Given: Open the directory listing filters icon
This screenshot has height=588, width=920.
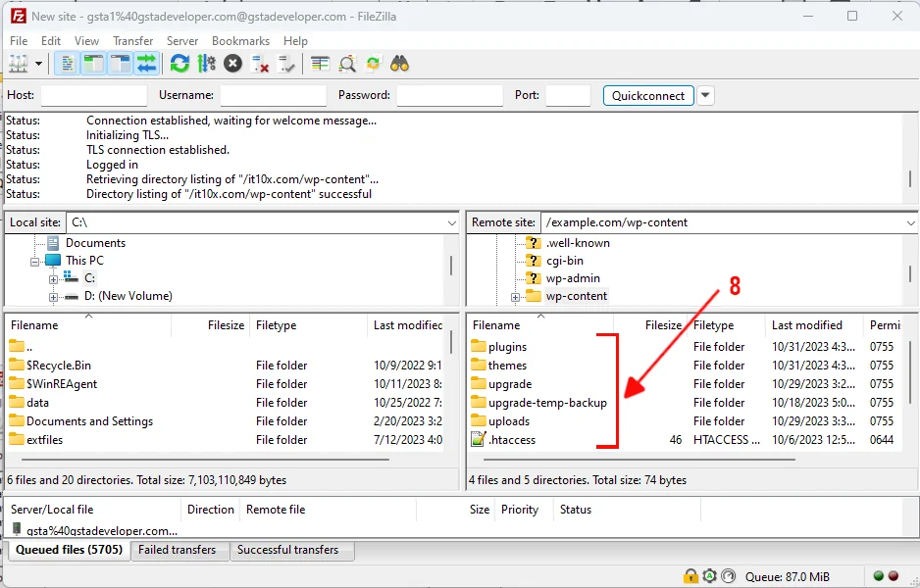Looking at the screenshot, I should point(321,64).
